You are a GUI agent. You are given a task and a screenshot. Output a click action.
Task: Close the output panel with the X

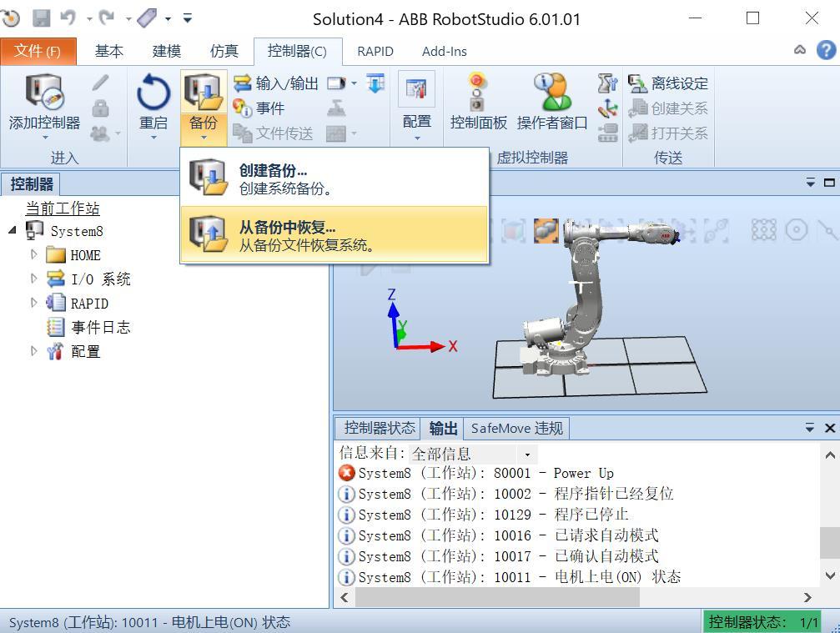pos(830,428)
